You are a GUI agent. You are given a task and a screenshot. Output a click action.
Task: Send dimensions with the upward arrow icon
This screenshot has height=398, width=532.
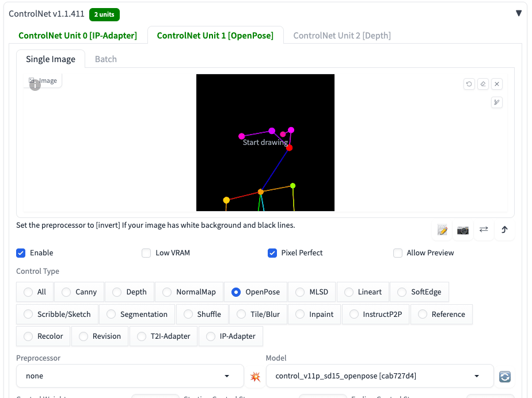(504, 230)
